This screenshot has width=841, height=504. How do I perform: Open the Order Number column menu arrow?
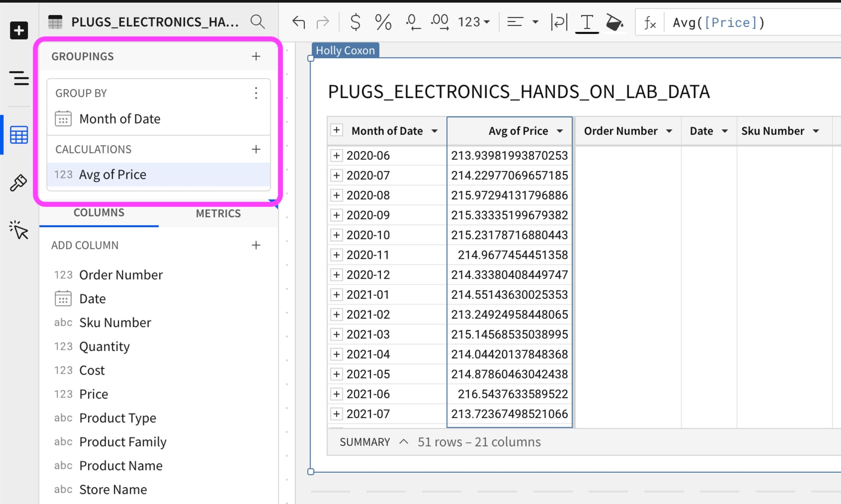(669, 131)
